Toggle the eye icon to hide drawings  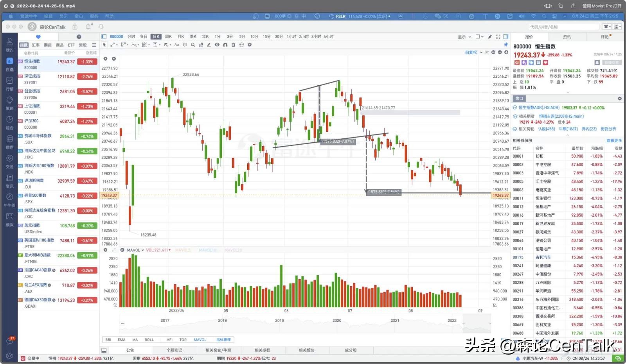218,45
